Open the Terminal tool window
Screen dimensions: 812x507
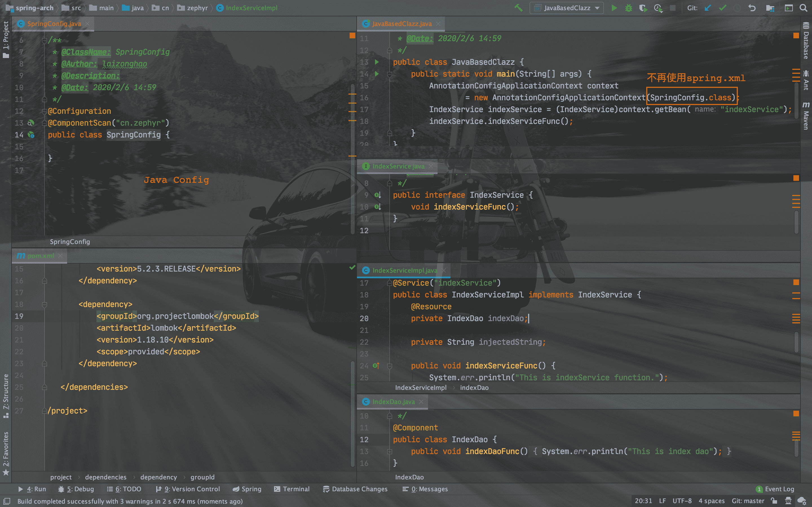[x=292, y=489]
